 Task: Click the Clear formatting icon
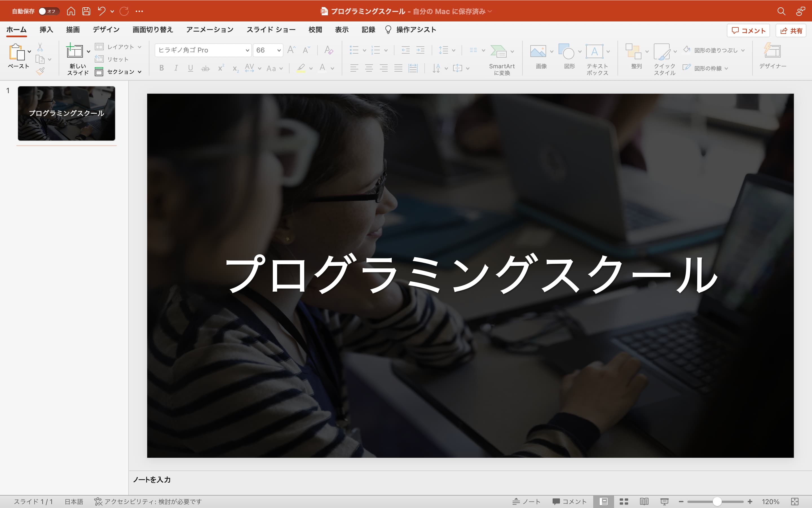[328, 50]
